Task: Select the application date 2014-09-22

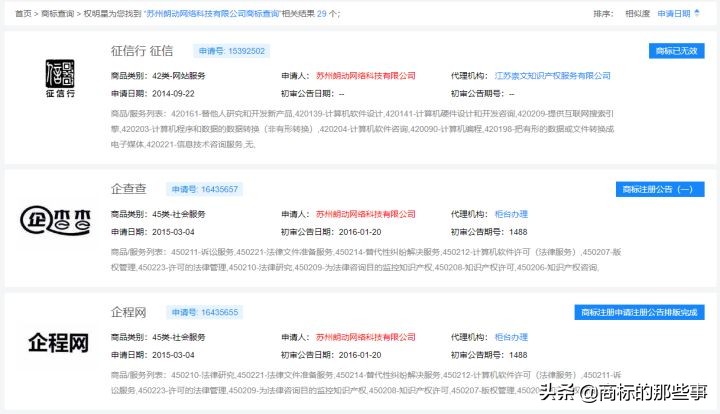Action: 173,94
